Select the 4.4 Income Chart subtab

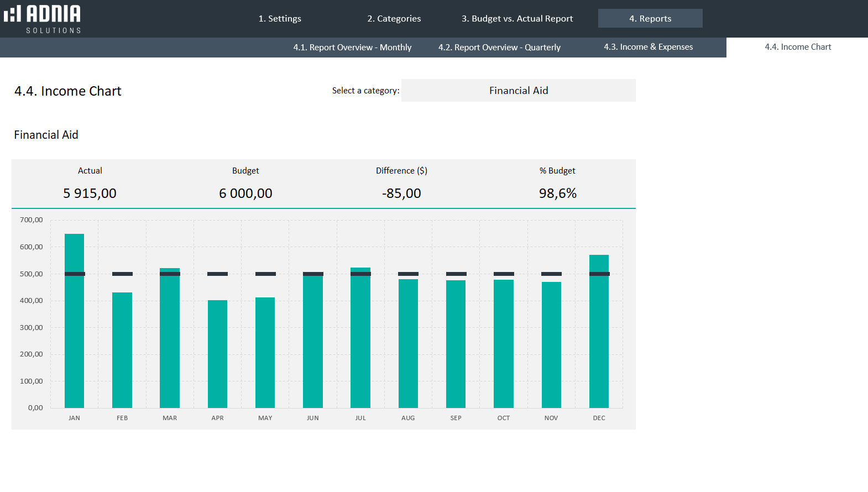pos(797,47)
